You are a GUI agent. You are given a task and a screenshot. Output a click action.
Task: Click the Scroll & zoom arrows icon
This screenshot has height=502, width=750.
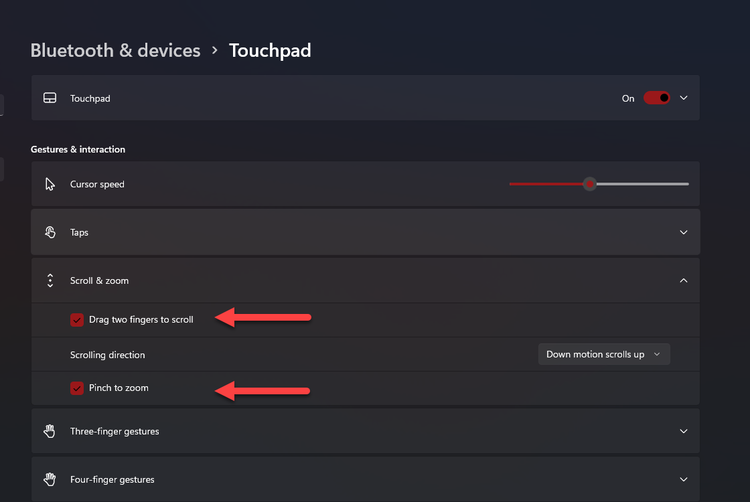click(50, 281)
